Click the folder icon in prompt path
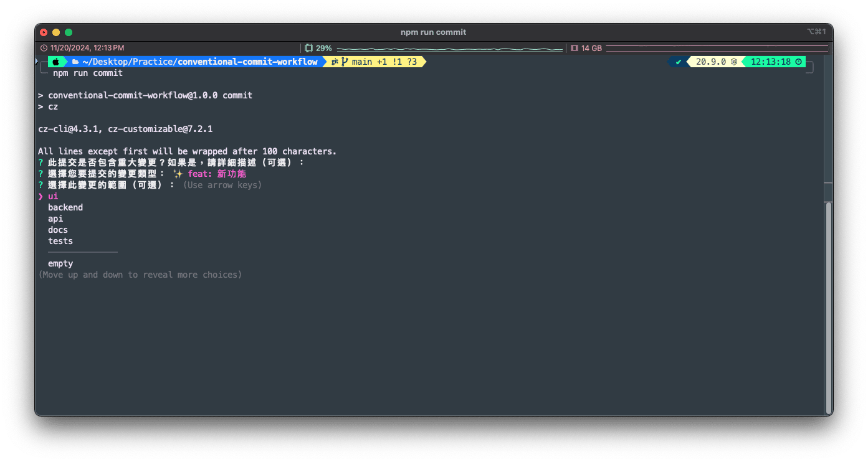Screen dimensions: 868x462 75,62
